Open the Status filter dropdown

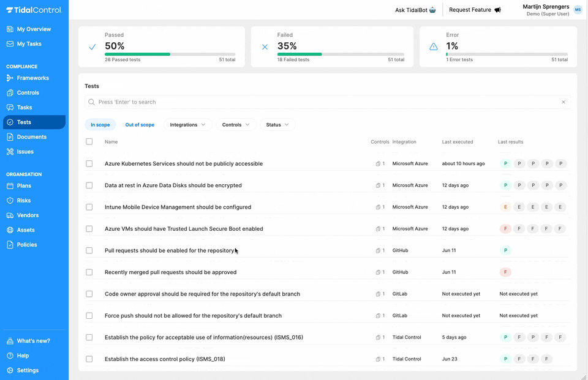(x=277, y=124)
